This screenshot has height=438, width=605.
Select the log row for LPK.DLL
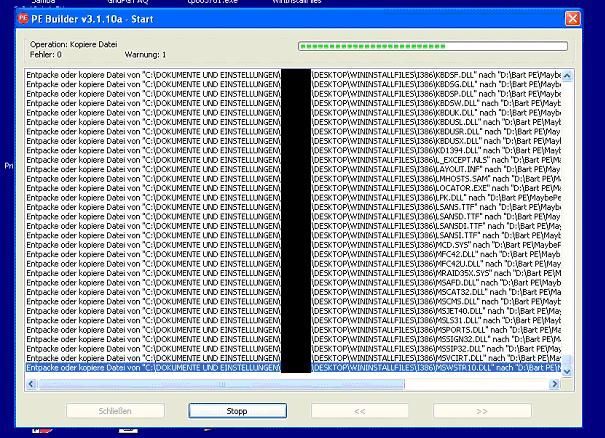pos(293,198)
